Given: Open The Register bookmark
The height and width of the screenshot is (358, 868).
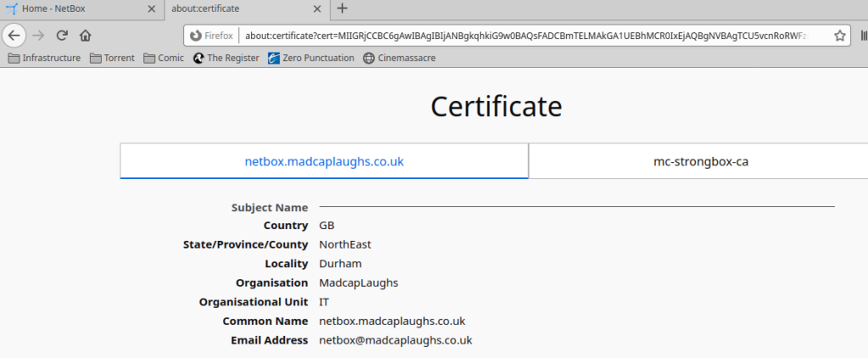Looking at the screenshot, I should coord(226,59).
